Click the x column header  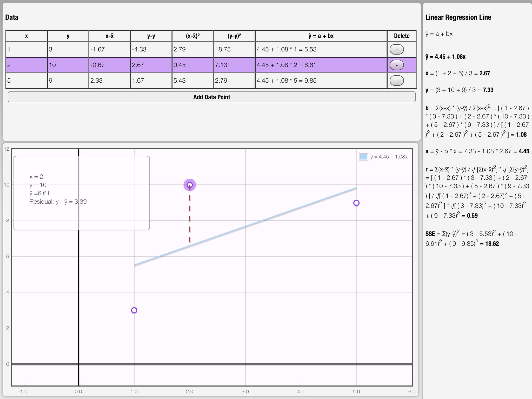(x=26, y=36)
